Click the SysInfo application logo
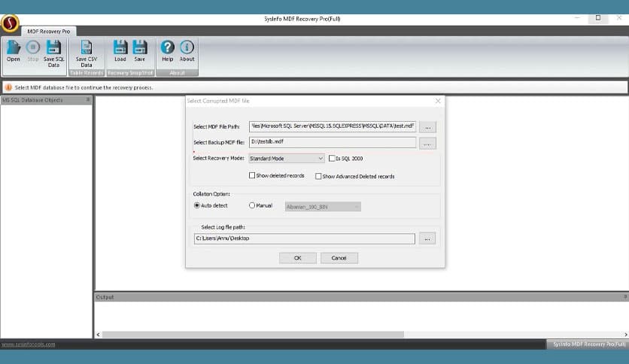The width and height of the screenshot is (629, 364). [x=10, y=23]
